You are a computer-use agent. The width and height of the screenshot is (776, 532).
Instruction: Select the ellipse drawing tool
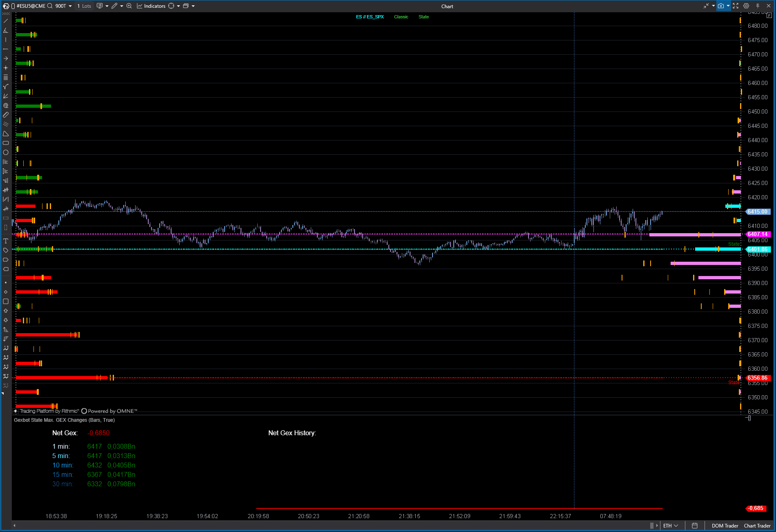(x=6, y=152)
